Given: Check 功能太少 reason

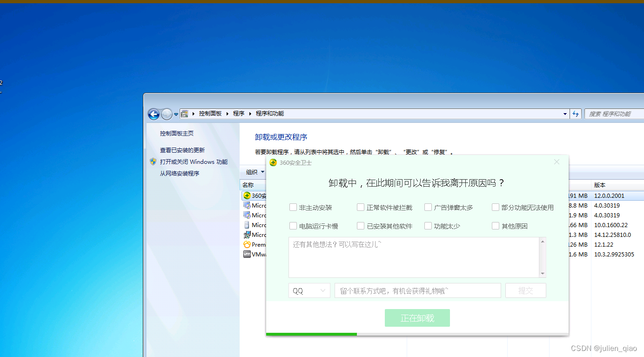Looking at the screenshot, I should click(x=428, y=226).
